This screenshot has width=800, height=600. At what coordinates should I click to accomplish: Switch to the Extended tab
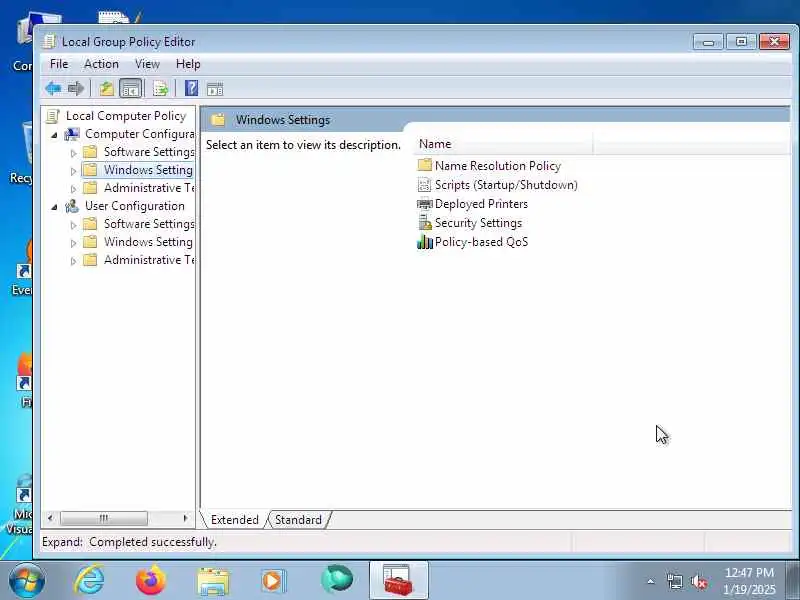(x=235, y=519)
